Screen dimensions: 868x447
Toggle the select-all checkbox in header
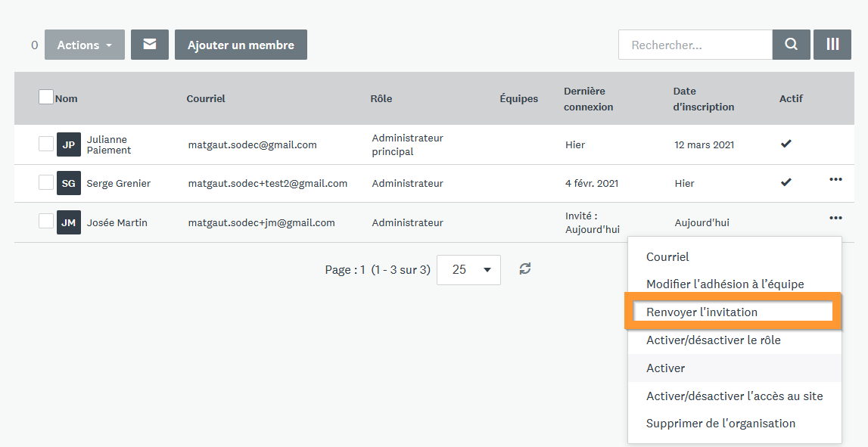46,97
